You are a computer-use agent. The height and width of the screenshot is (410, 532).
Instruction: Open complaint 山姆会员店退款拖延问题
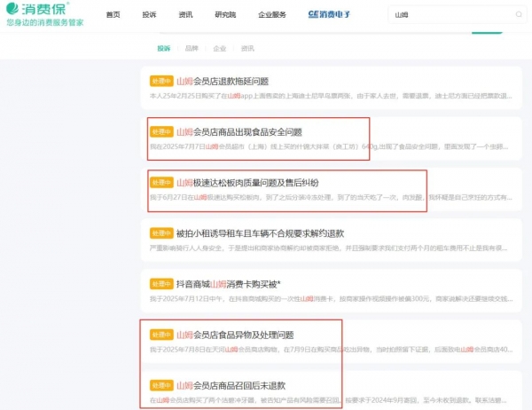click(223, 81)
